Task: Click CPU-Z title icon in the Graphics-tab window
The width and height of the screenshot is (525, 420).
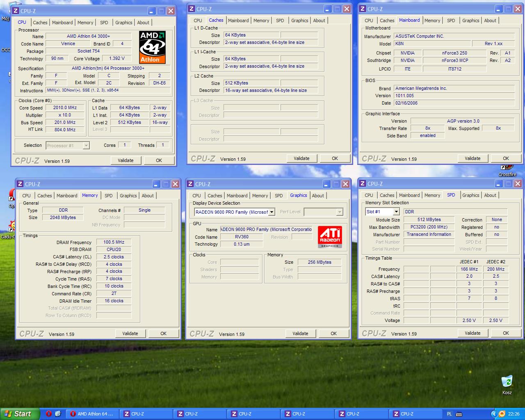Action: (x=190, y=184)
